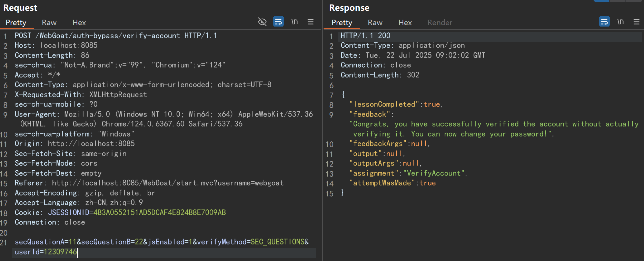Click the Sec-Fetch-Dest: empty header
Screen dimensions: 644x261
[x=58, y=173]
